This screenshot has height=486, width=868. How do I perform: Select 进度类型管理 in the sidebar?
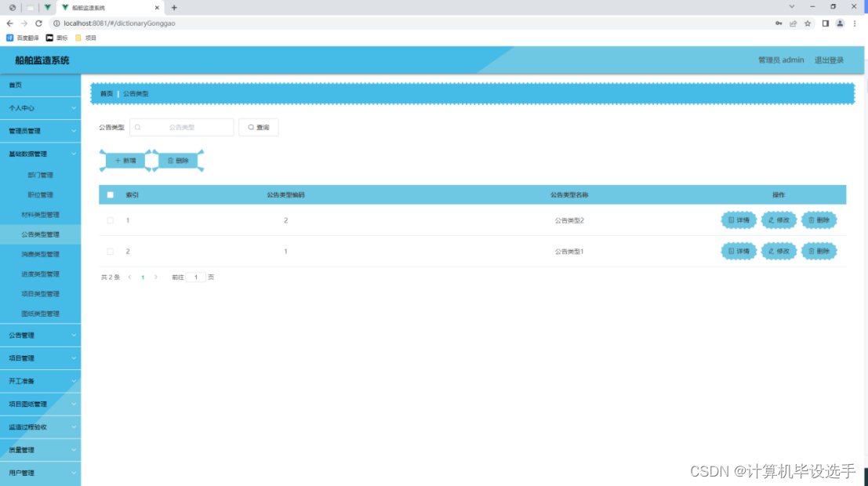(x=41, y=274)
